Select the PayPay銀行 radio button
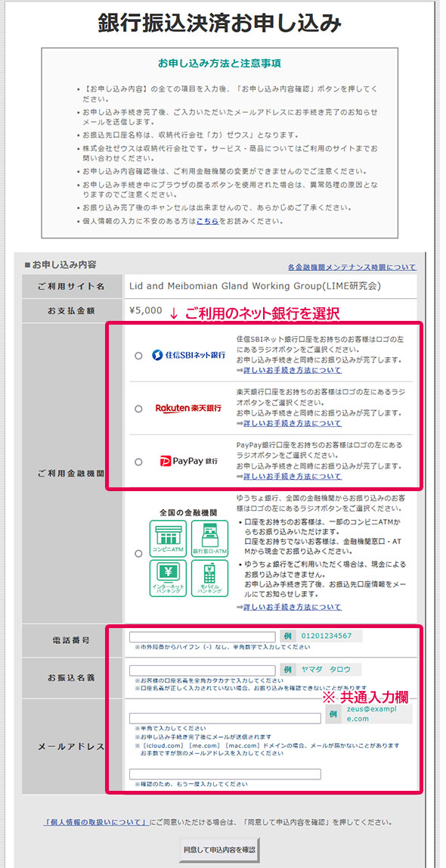Screen dimensions: 446x868 tap(138, 461)
